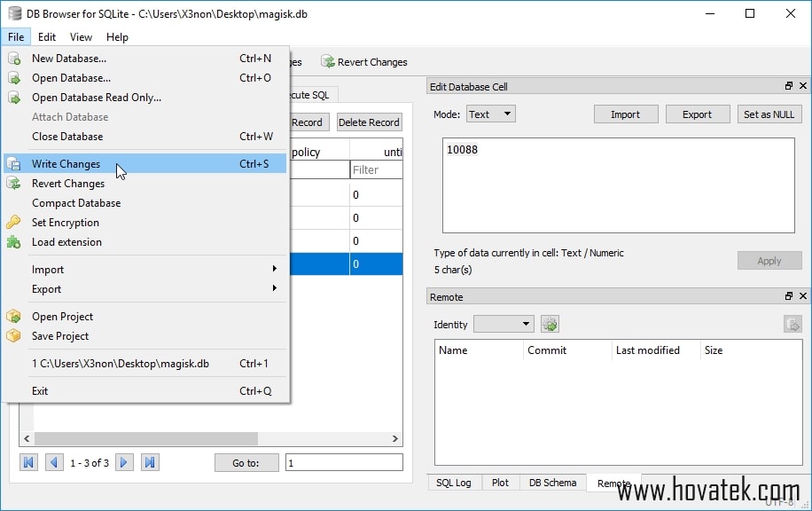Select Open Database Read Only
The image size is (812, 511).
[145, 98]
